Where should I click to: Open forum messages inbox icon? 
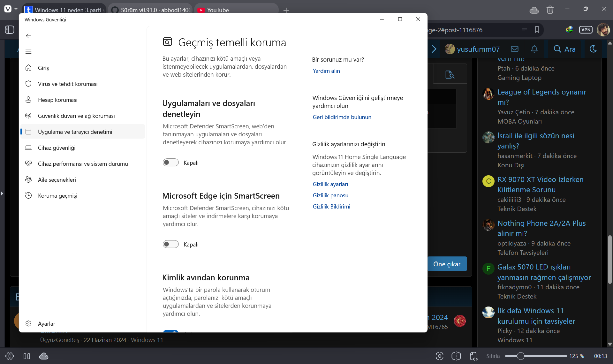click(515, 49)
